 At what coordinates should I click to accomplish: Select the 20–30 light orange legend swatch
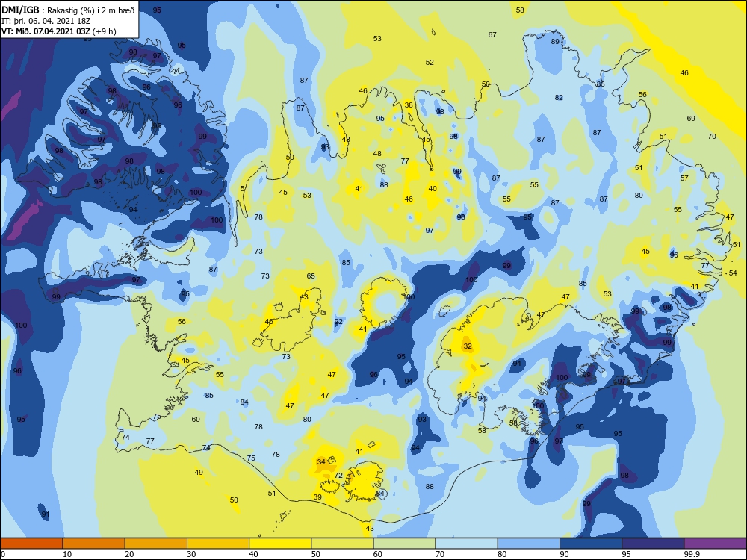coord(156,544)
